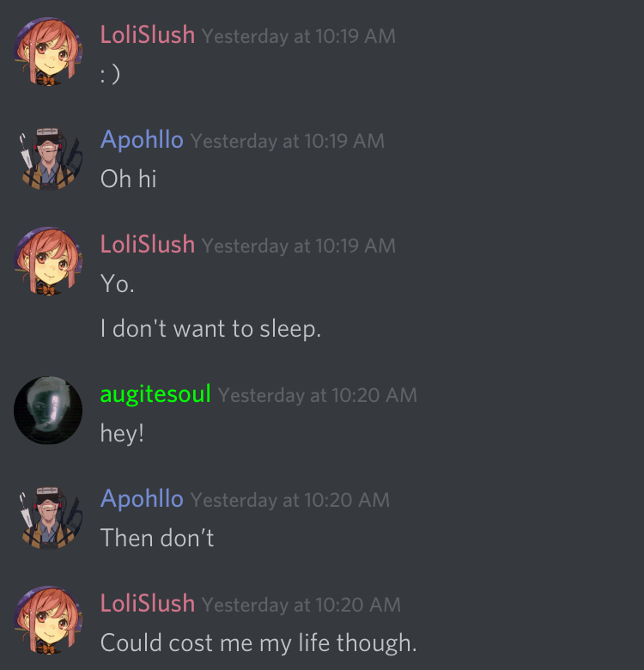644x670 pixels.
Task: Click the green augitesoul username
Action: pos(155,394)
